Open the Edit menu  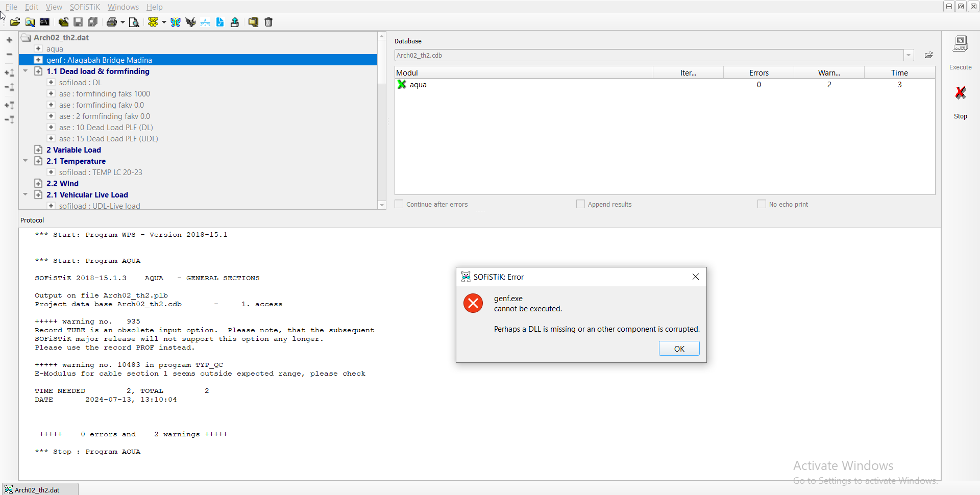(32, 7)
